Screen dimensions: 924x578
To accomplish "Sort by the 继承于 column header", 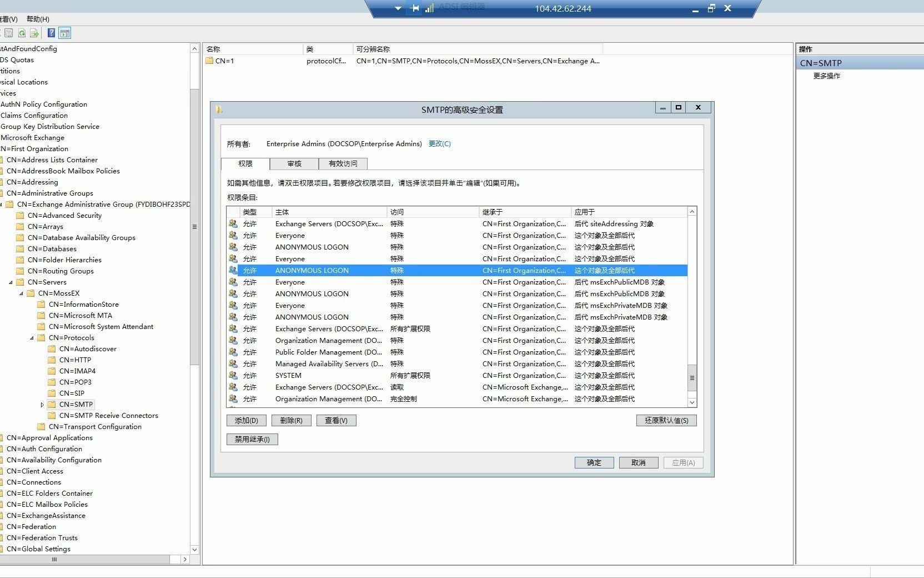I will click(525, 212).
